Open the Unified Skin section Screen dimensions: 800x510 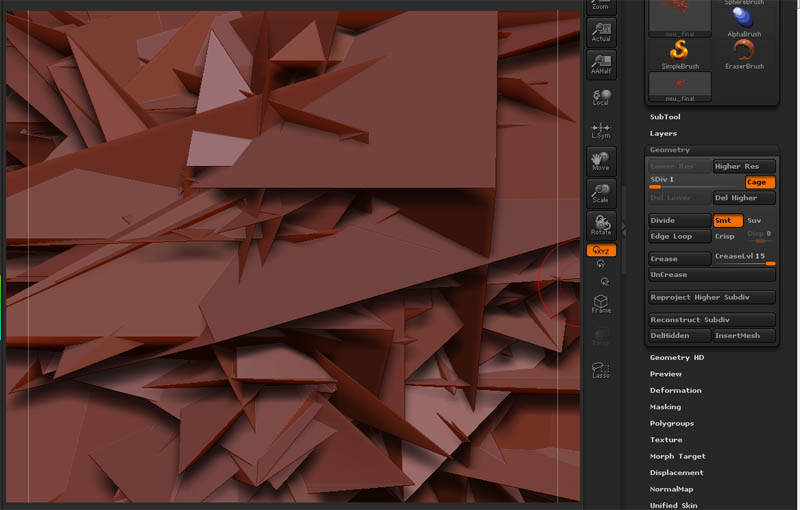click(x=673, y=505)
